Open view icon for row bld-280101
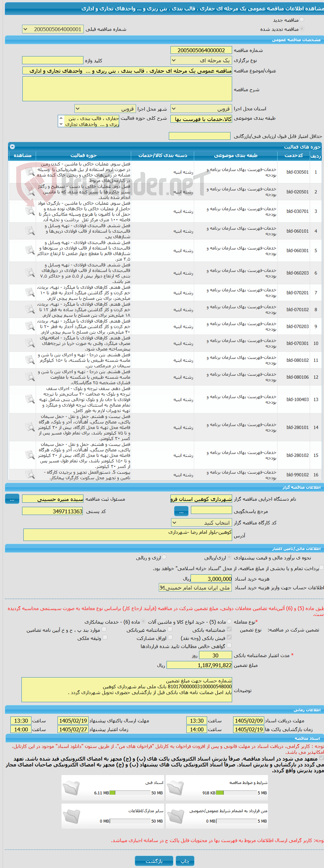 click(30, 428)
